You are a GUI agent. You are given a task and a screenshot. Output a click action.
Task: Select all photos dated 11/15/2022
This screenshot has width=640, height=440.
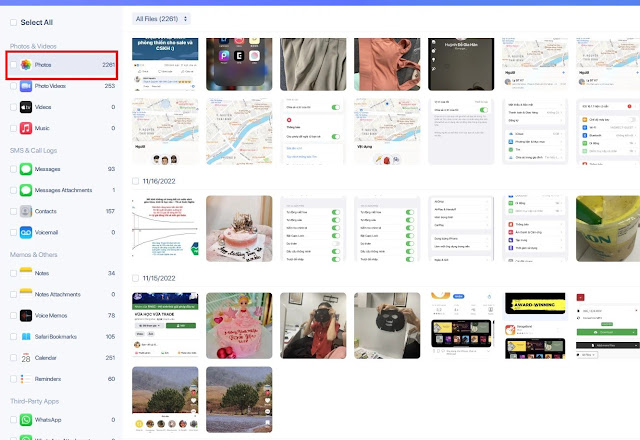click(136, 278)
